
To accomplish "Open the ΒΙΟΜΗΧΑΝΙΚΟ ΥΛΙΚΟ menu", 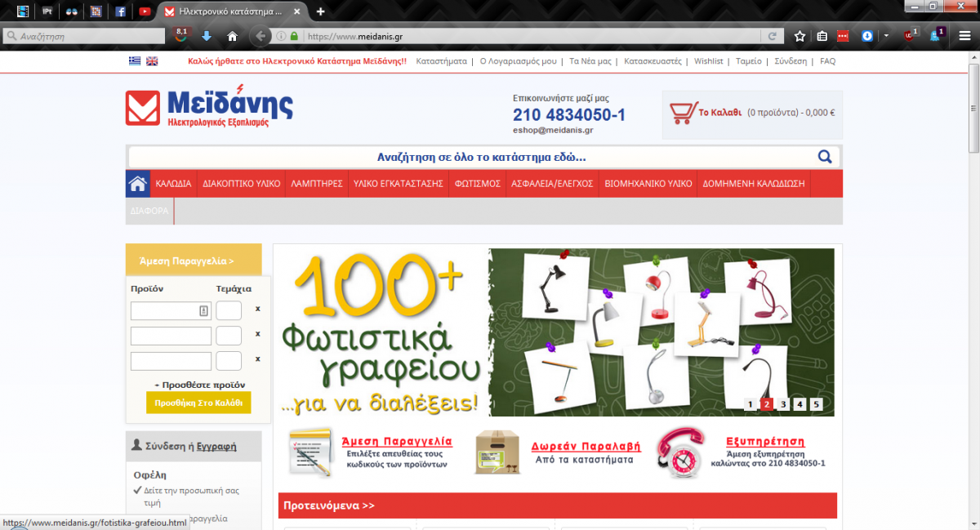I will point(648,184).
